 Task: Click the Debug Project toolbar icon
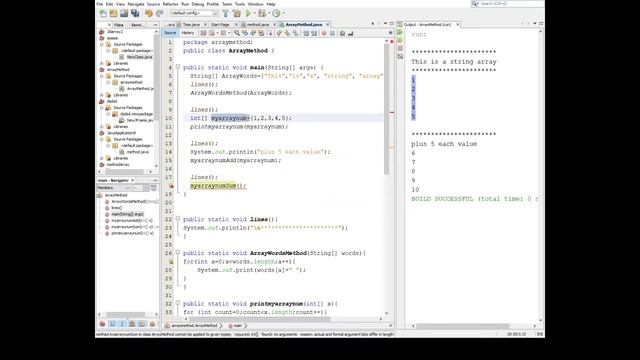pos(262,13)
